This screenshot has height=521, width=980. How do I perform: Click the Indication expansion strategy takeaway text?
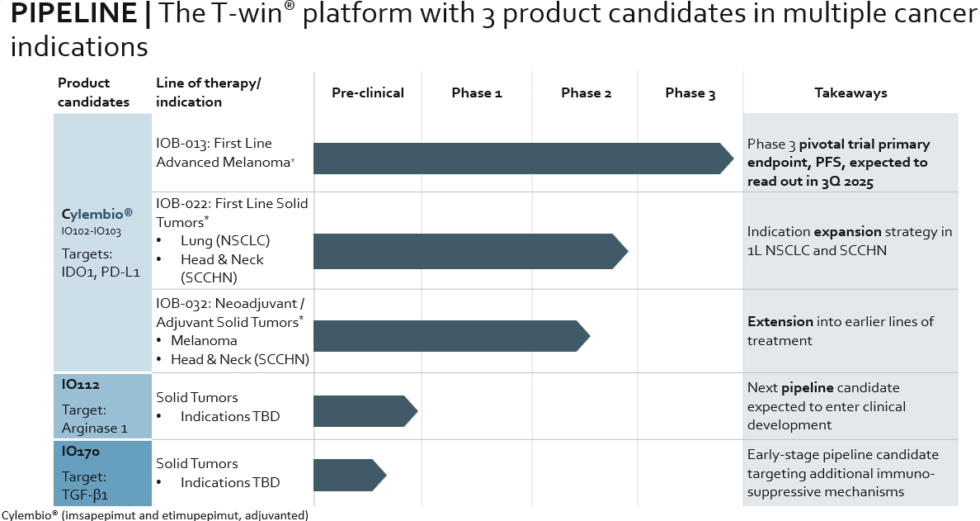[850, 240]
